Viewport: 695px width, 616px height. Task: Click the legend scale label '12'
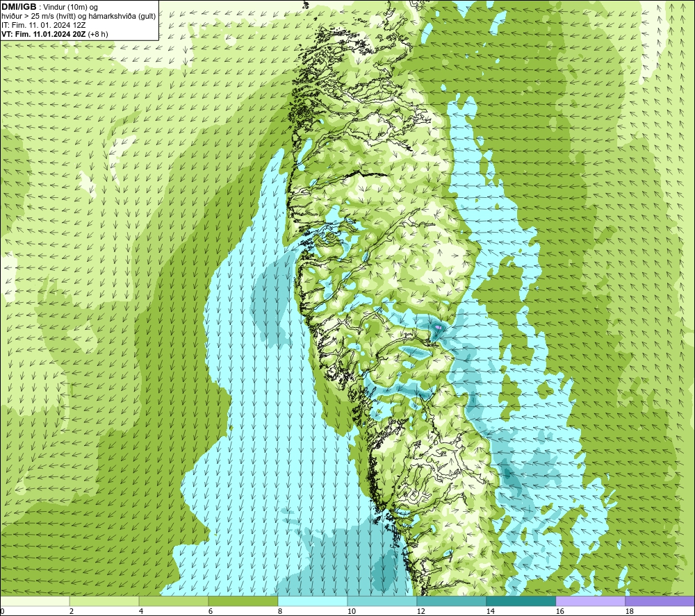[x=420, y=611]
